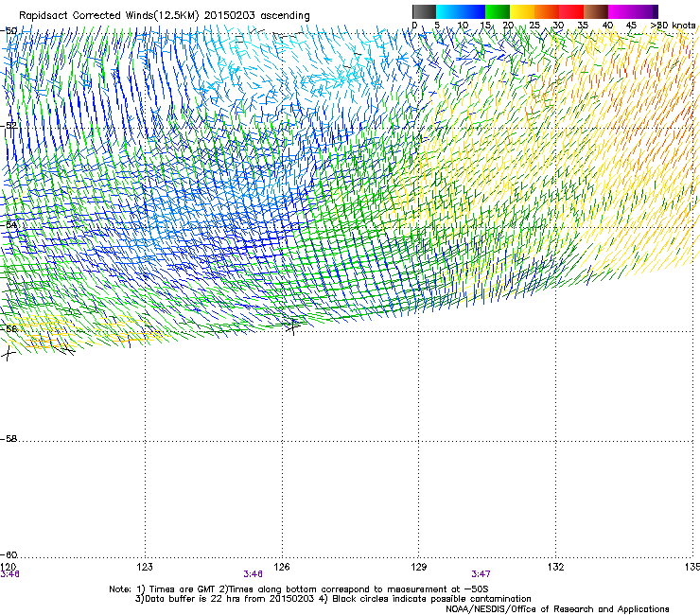Click the red 30-35 knots legend swatch
Screen dimensions: 700x615
coord(571,11)
